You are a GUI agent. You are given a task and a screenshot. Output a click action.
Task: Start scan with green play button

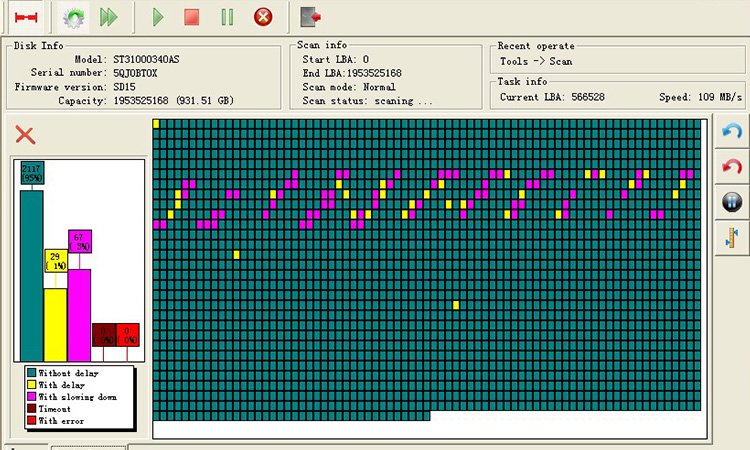[158, 18]
